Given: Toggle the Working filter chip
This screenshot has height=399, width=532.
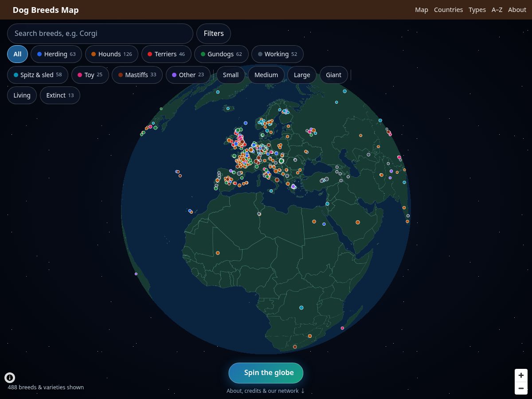Looking at the screenshot, I should 278,54.
